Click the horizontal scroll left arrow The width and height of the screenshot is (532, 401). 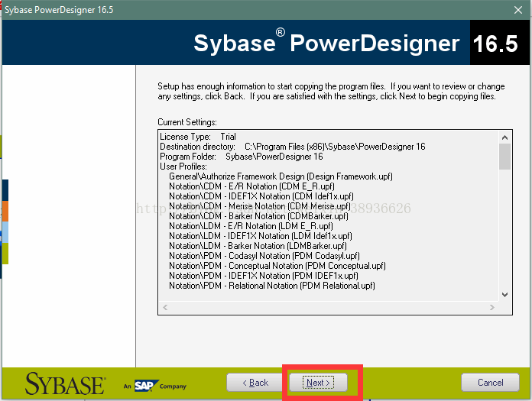(165, 308)
